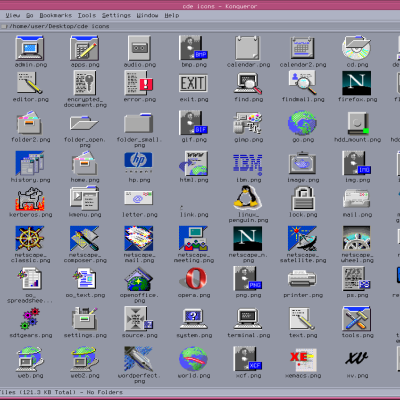Screen dimensions: 400x400
Task: Click the location bar path /home/user/Desktop/cde icons
Action: [59, 26]
